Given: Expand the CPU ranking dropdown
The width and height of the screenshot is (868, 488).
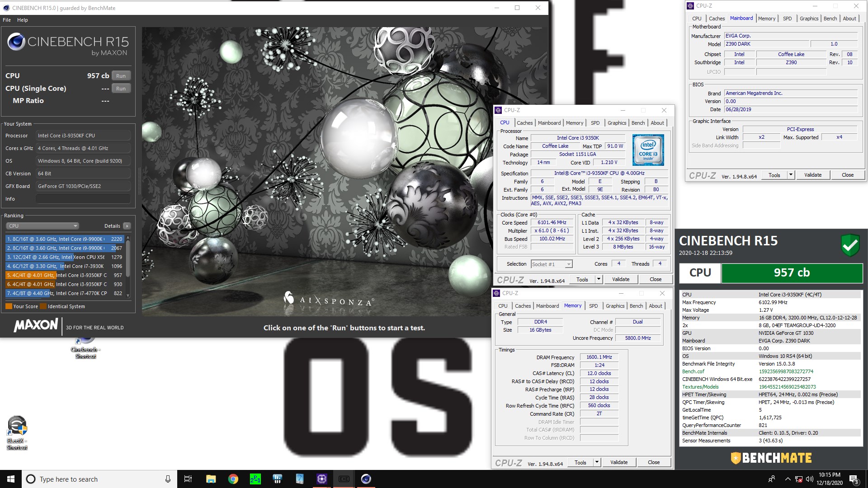Looking at the screenshot, I should coord(42,226).
